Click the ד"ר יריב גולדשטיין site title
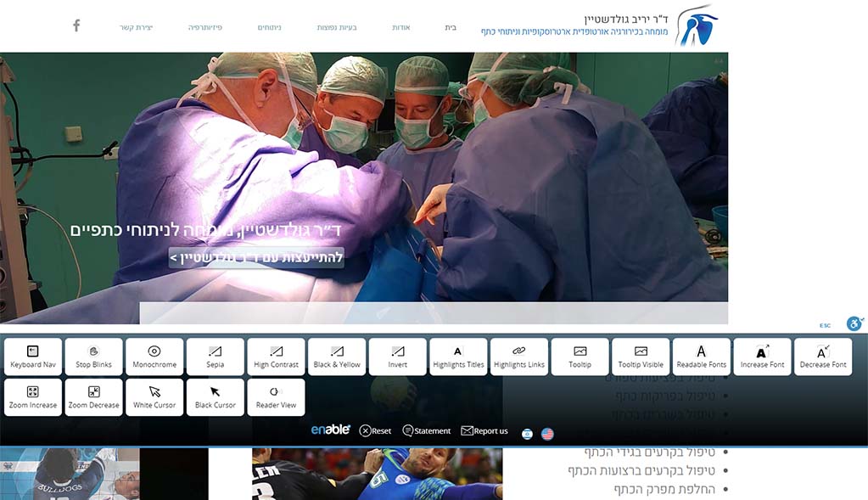Viewport: 868px width, 500px height. [626, 19]
